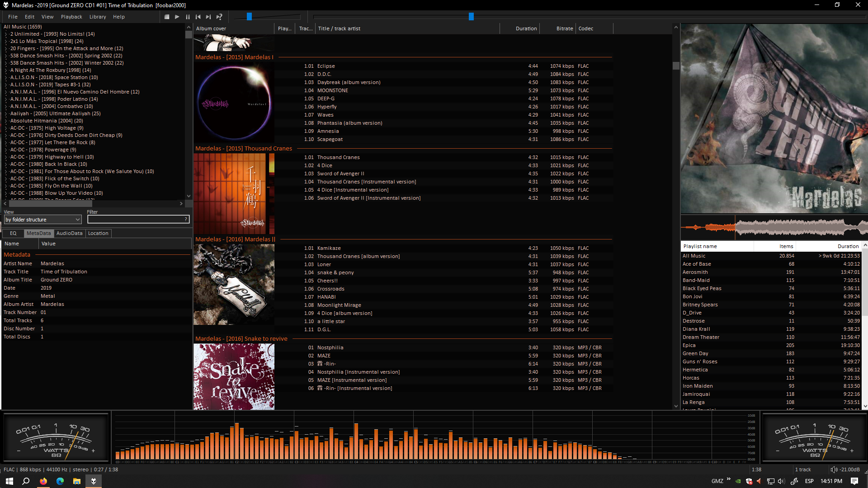868x488 pixels.
Task: Open the Windows Start menu
Action: [9, 481]
